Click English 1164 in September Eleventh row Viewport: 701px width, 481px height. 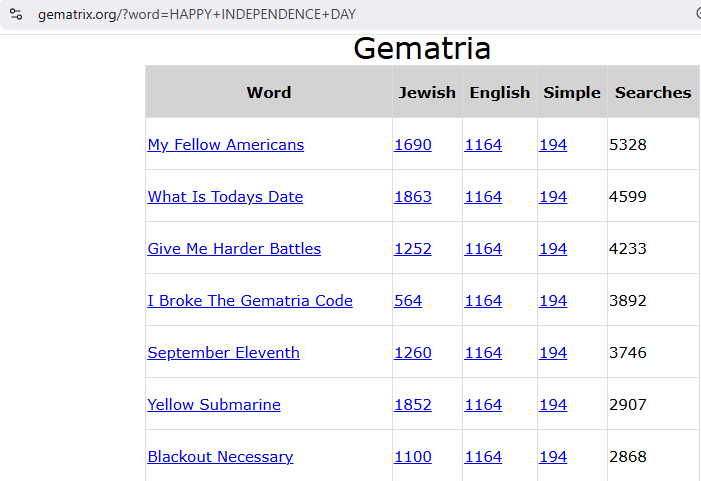[483, 353]
